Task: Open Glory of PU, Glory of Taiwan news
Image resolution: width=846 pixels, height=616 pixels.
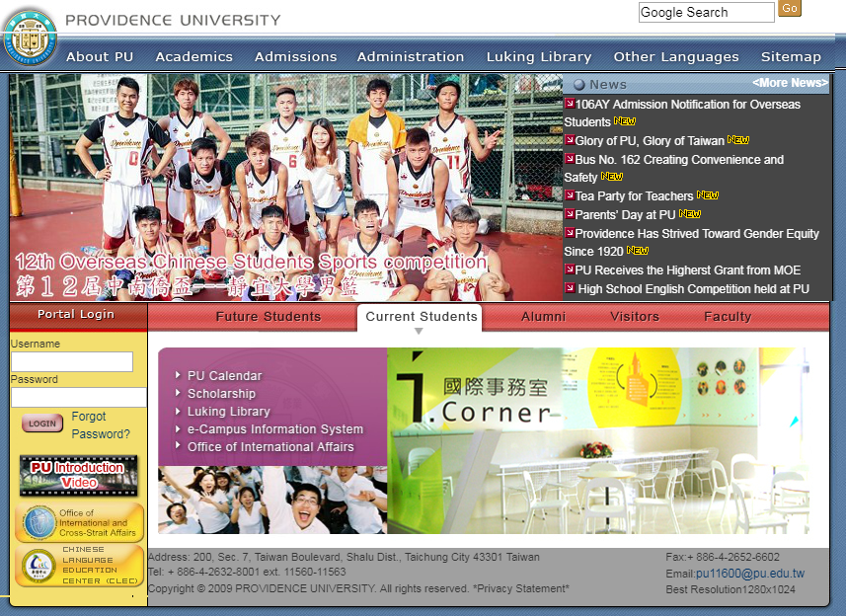Action: pos(650,141)
